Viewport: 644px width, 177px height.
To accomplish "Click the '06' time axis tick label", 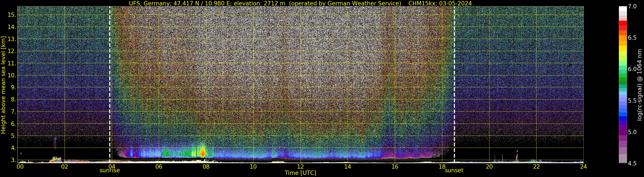I will (159, 166).
